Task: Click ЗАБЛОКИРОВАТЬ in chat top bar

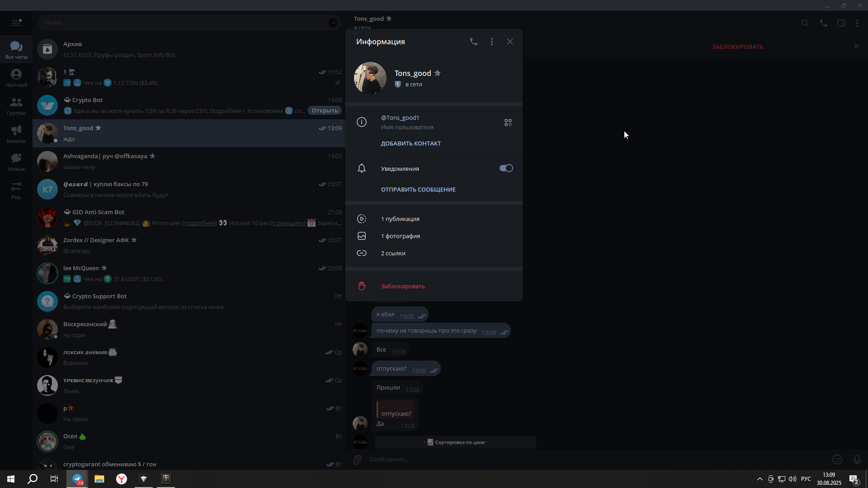Action: (737, 47)
